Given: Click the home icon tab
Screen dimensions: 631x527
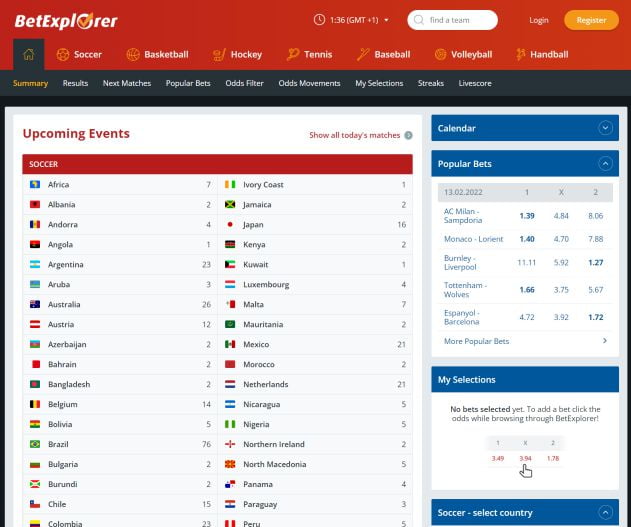Looking at the screenshot, I should coord(29,54).
